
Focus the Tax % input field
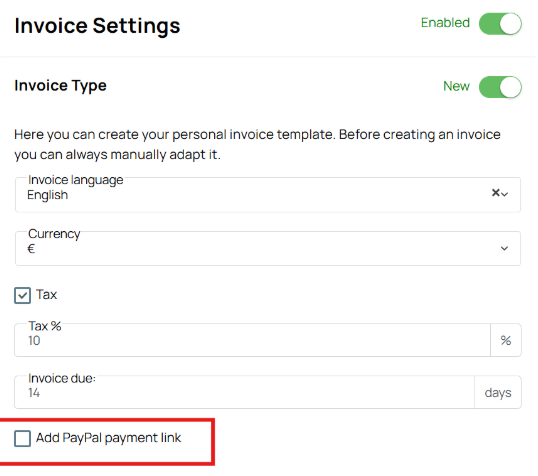(252, 340)
